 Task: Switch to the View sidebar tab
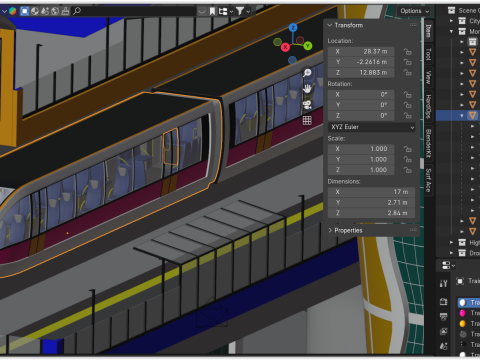tap(429, 77)
